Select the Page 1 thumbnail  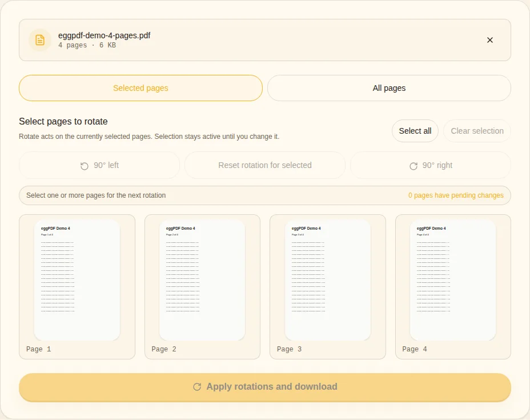coord(77,280)
